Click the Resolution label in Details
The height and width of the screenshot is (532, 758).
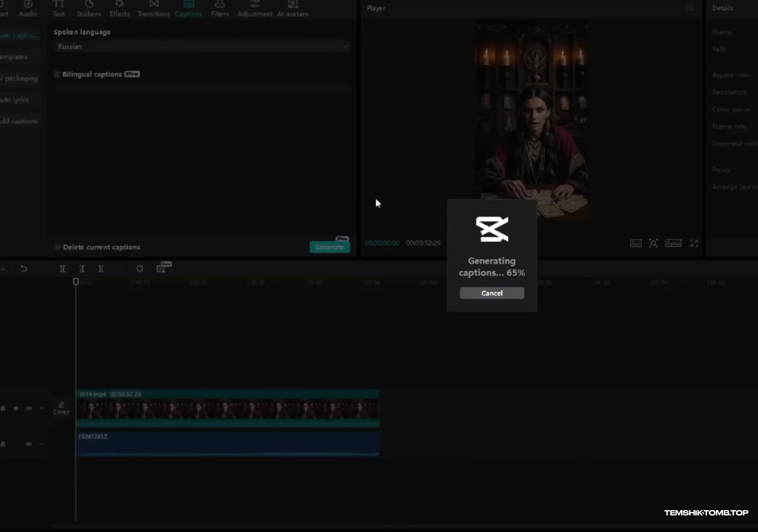tap(730, 92)
